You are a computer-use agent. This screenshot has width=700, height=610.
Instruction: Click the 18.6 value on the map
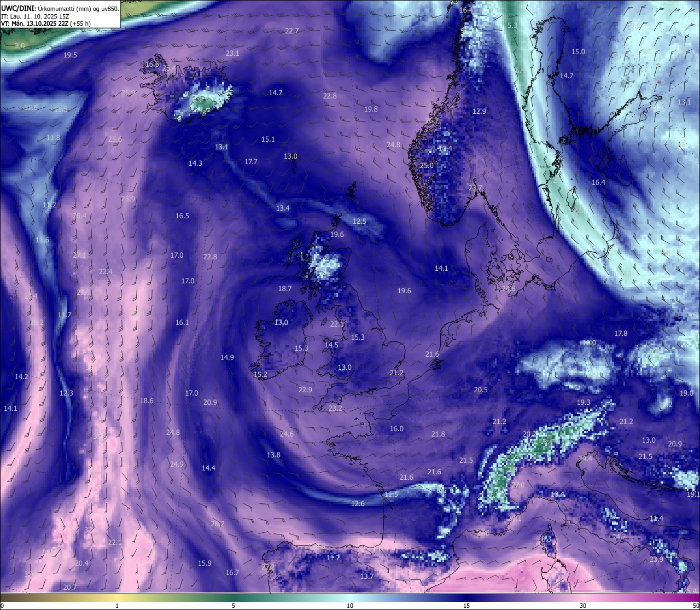click(x=147, y=401)
